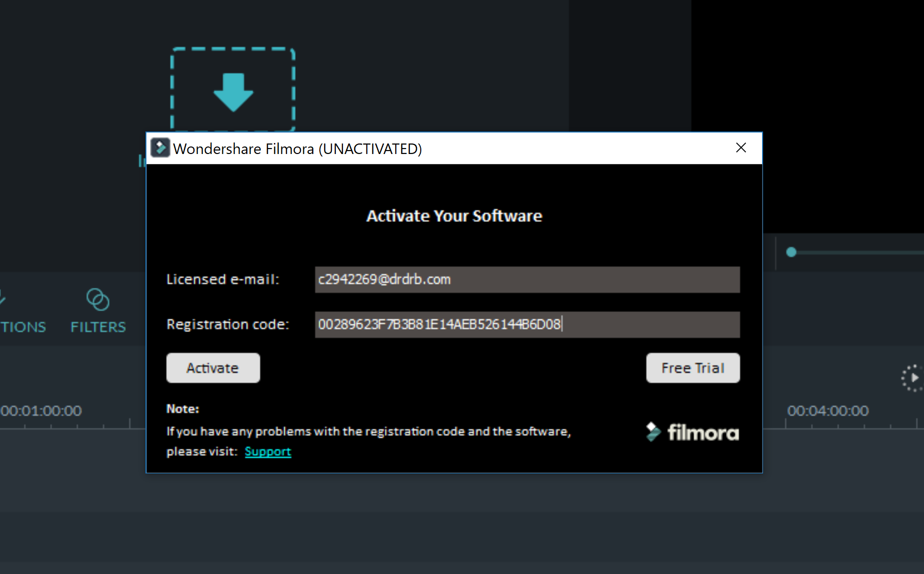This screenshot has width=924, height=574.
Task: Choose the Free Trial button
Action: tap(693, 368)
